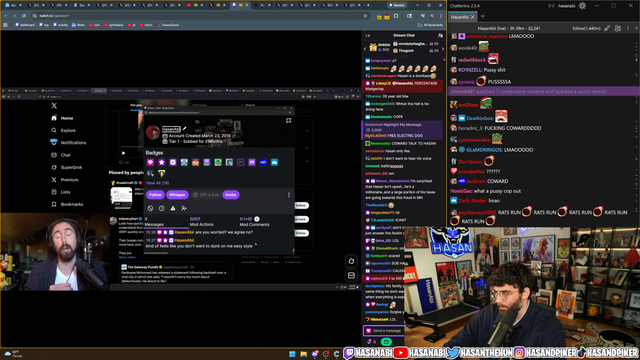The image size is (640, 360).
Task: Show previous gift leaderboard entry chevron
Action: 365,49
